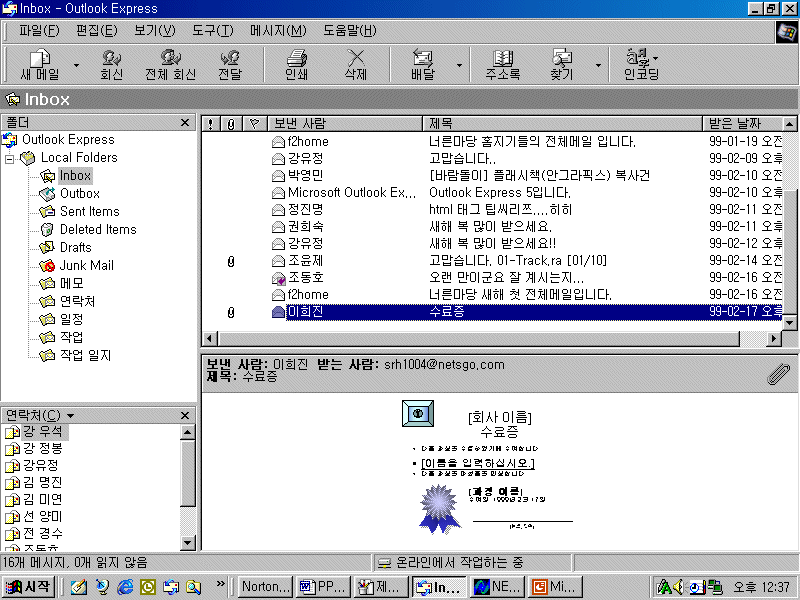Switch to the Mi... taskbar window
Screen dimensions: 800x600
click(556, 587)
